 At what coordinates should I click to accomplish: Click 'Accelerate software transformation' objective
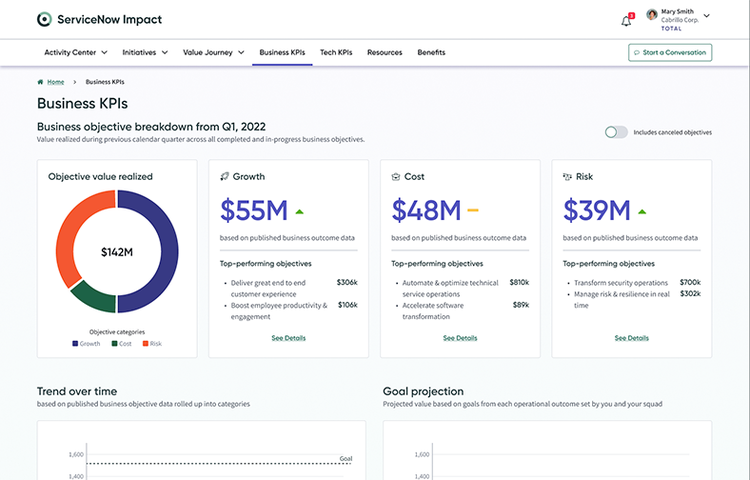[433, 311]
